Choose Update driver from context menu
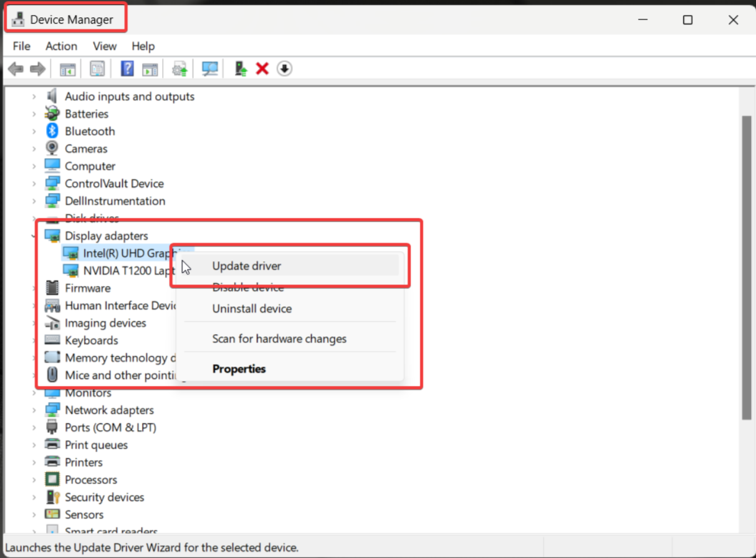 pyautogui.click(x=247, y=266)
